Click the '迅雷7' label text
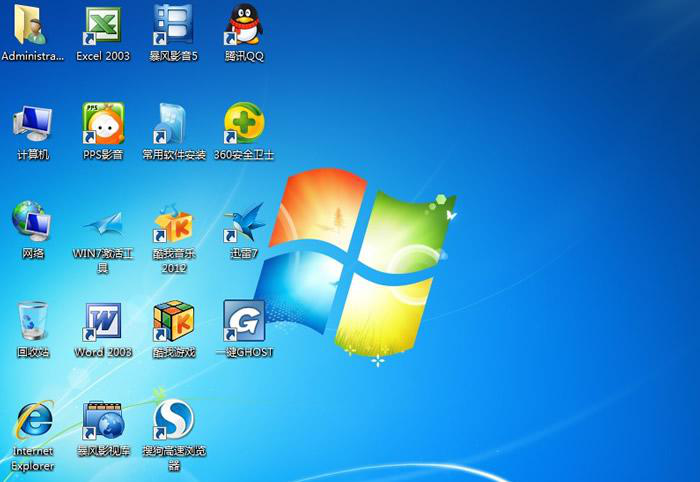This screenshot has height=482, width=700. (244, 253)
